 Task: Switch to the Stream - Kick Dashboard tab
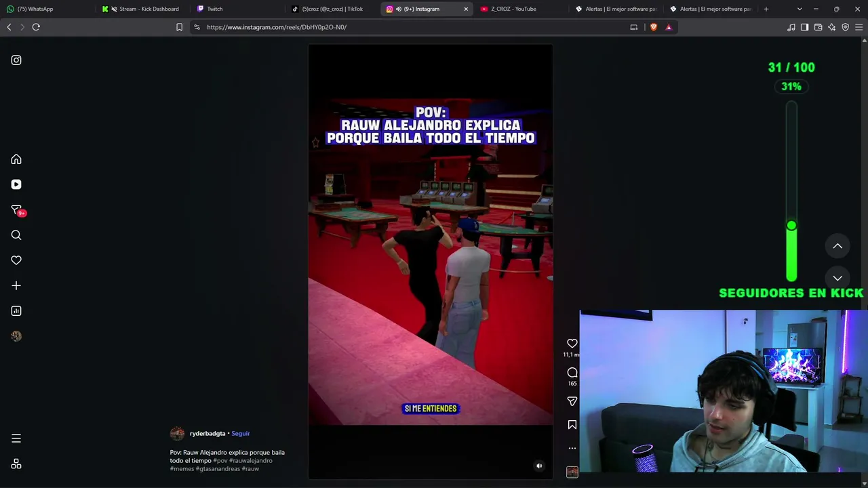point(143,9)
